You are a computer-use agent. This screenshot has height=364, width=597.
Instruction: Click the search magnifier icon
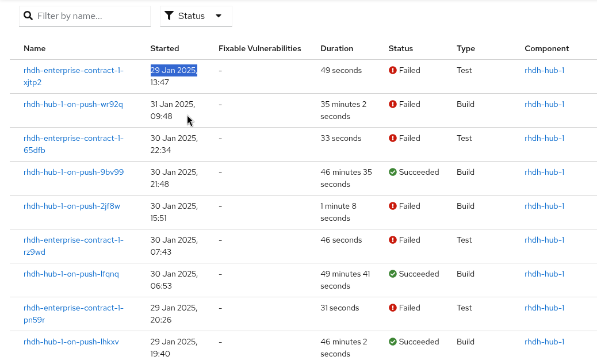[28, 16]
